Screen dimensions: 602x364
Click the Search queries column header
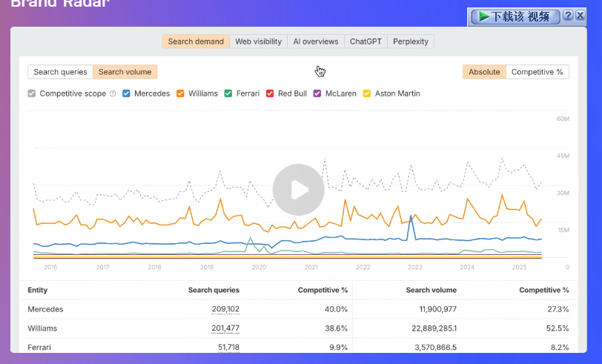click(x=214, y=290)
